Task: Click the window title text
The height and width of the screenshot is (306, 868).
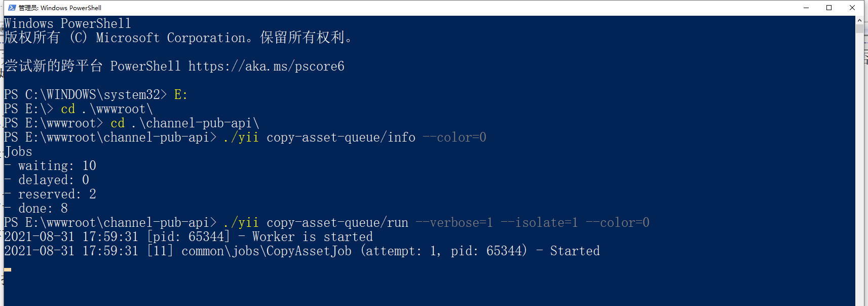Action: point(60,8)
